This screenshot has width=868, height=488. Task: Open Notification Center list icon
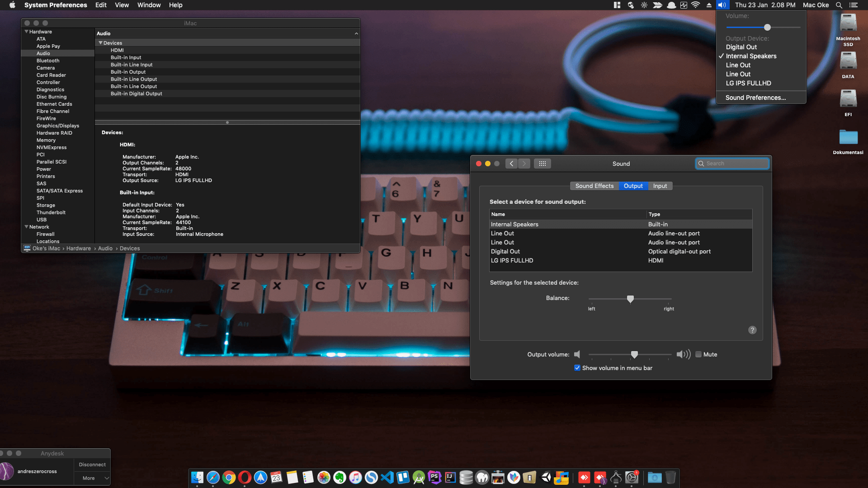coord(854,5)
